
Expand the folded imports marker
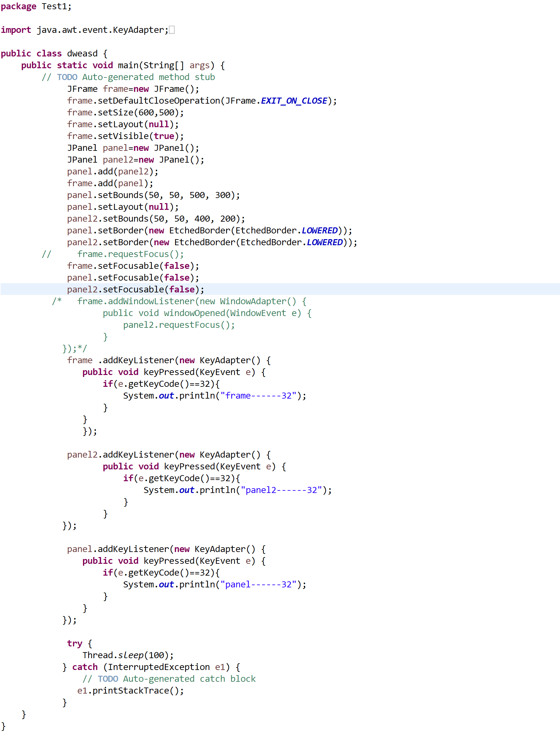click(x=172, y=30)
